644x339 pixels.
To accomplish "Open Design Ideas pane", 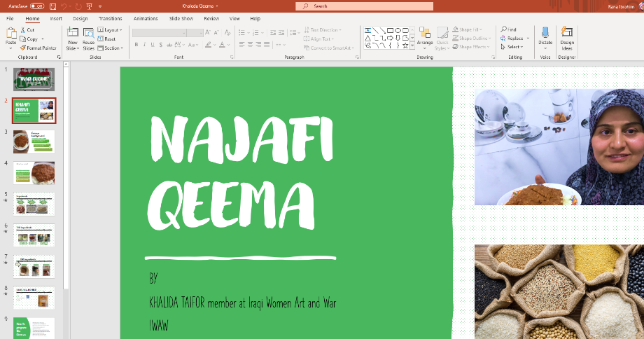I will (567, 39).
